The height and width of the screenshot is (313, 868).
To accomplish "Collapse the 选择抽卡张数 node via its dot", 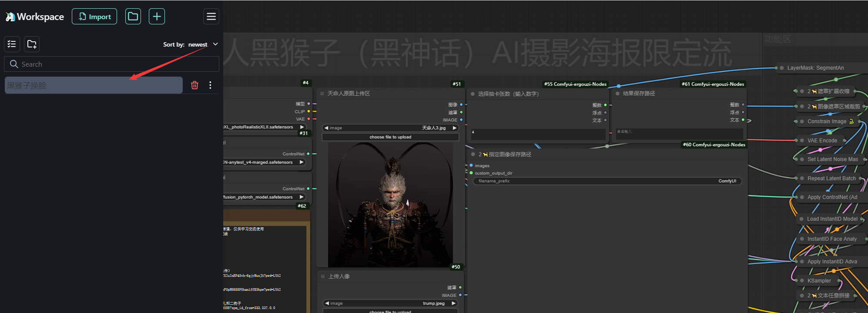I will point(473,94).
